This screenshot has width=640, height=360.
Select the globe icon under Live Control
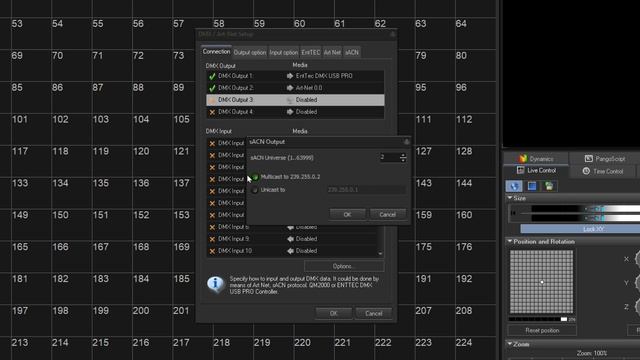click(513, 186)
